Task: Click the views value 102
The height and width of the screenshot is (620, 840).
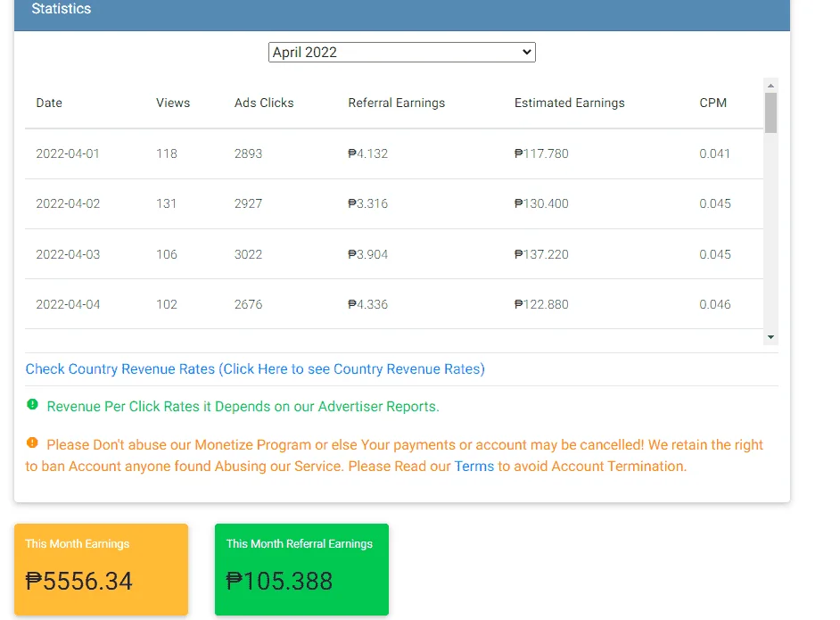Action: pyautogui.click(x=167, y=304)
